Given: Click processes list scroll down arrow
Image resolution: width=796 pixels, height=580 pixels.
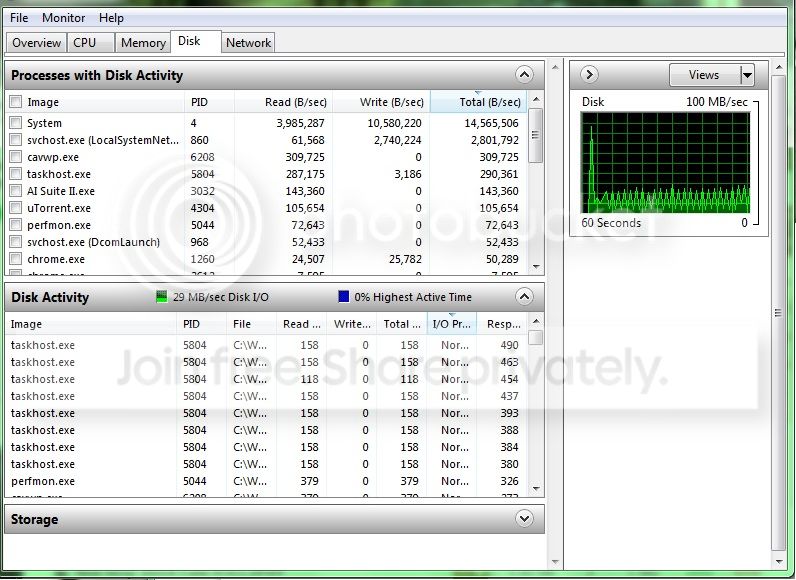Looking at the screenshot, I should [x=536, y=267].
